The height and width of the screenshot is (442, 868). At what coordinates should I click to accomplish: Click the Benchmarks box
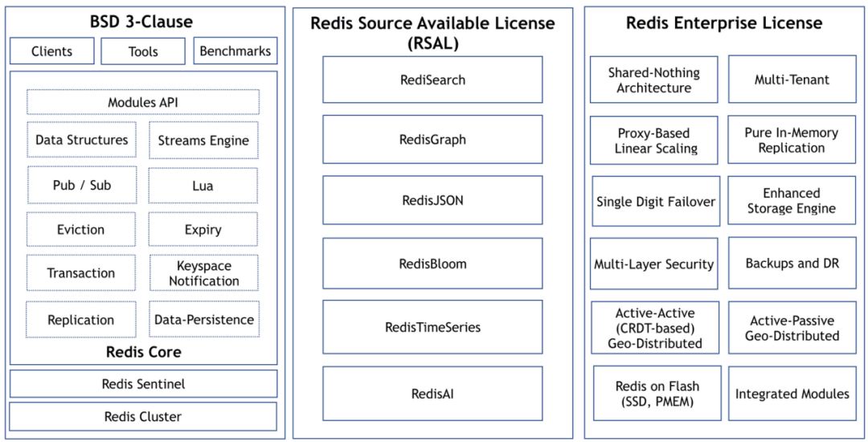tap(235, 51)
